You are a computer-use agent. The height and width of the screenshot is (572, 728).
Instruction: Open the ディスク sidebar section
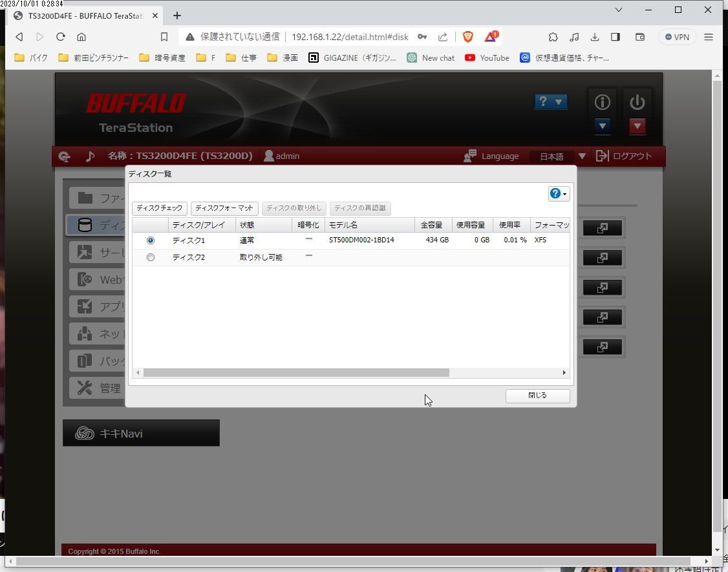[96, 225]
